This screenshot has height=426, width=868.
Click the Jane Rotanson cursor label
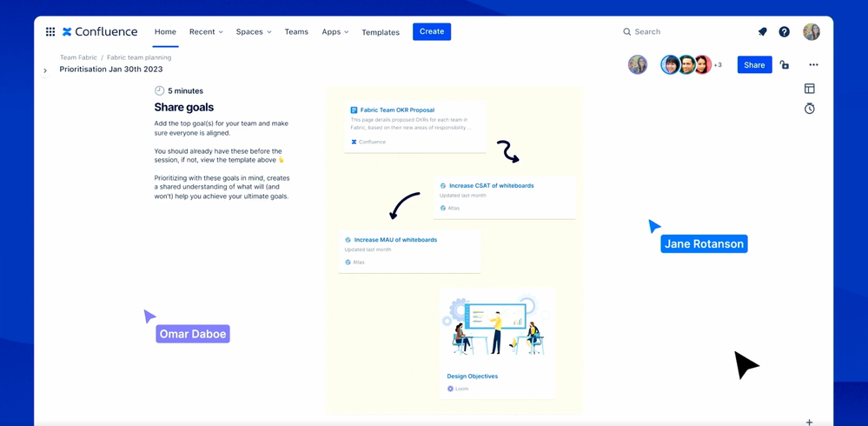point(704,243)
